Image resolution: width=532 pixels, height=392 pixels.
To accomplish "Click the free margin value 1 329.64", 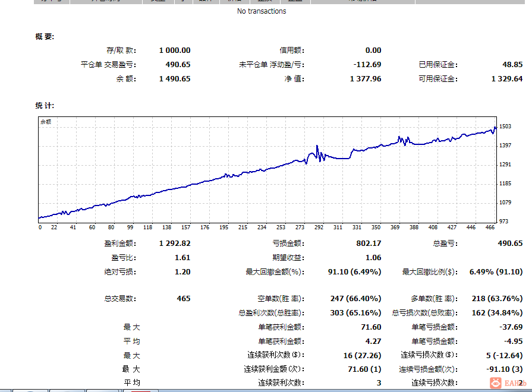I will tap(507, 78).
